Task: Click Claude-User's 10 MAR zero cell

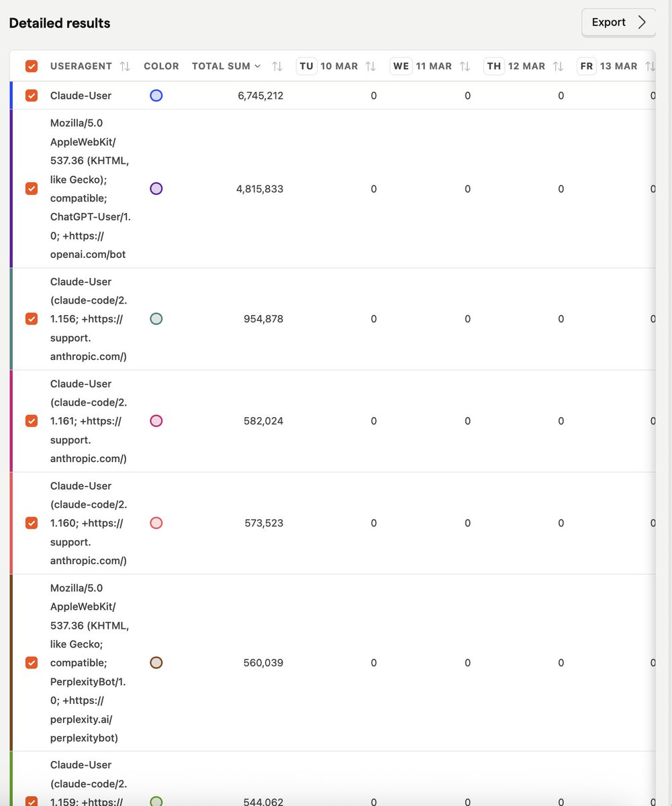Action: tap(374, 95)
